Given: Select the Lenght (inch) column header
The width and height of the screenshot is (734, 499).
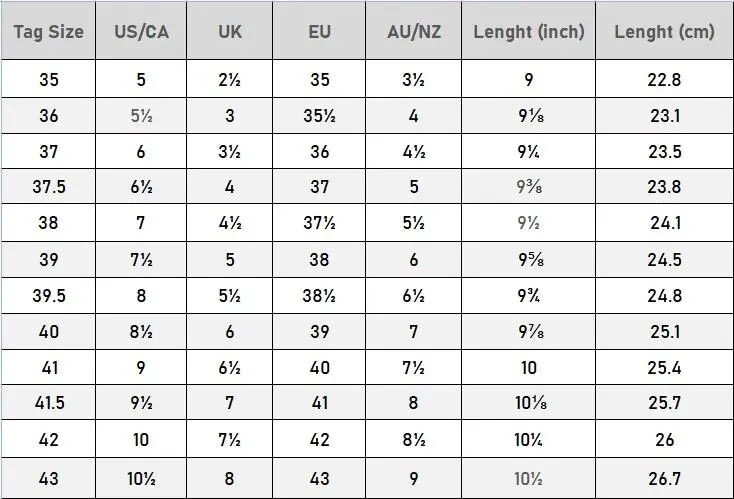Looking at the screenshot, I should 529,32.
